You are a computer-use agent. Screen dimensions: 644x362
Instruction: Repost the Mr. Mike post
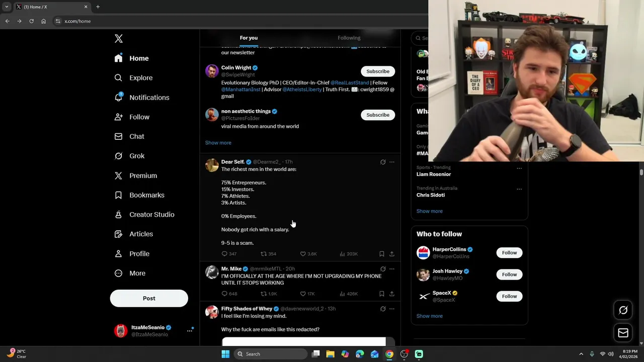coord(269,294)
